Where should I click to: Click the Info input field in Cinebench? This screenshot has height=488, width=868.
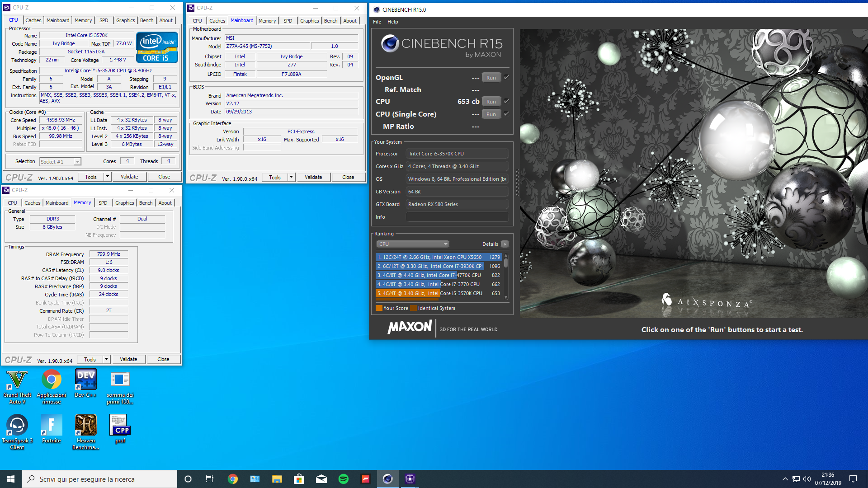point(457,217)
